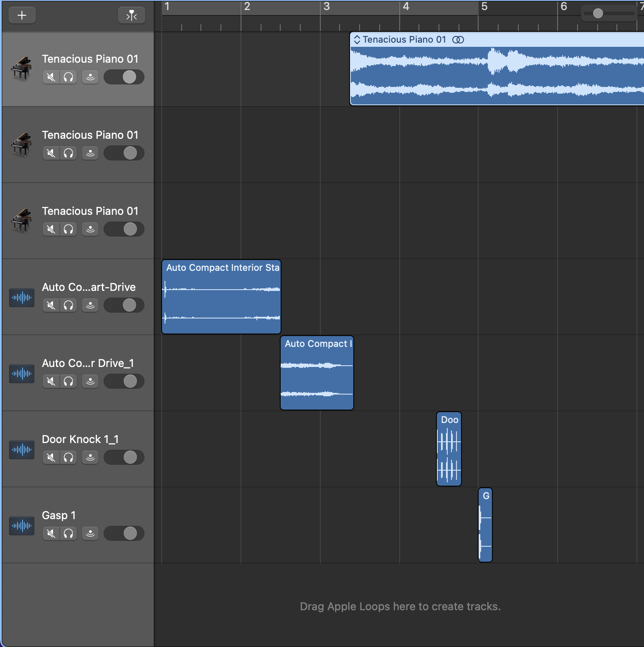Click the piano icon of the selected Tenacious Piano 01 track

click(21, 69)
